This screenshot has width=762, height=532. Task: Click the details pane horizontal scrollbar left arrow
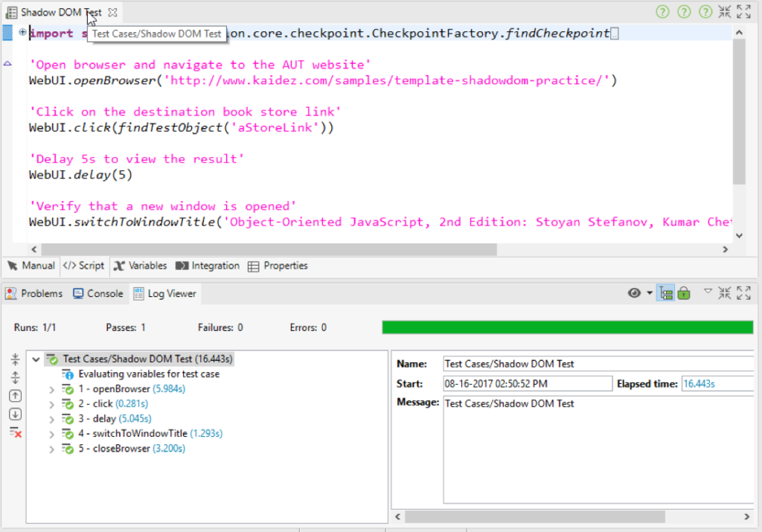click(x=398, y=516)
